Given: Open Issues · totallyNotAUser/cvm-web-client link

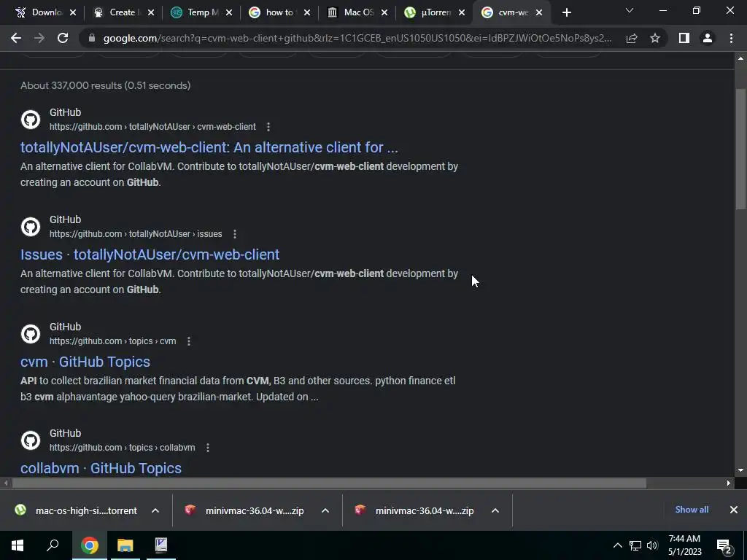Looking at the screenshot, I should tap(150, 254).
